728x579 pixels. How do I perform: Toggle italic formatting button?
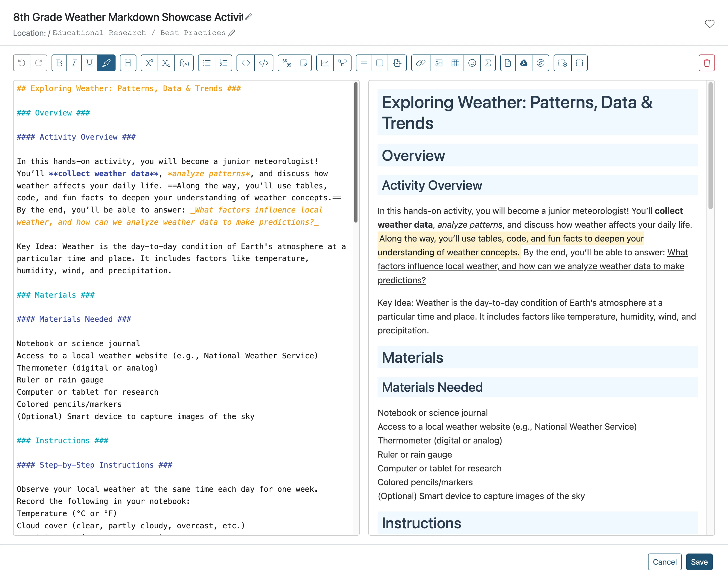click(74, 63)
